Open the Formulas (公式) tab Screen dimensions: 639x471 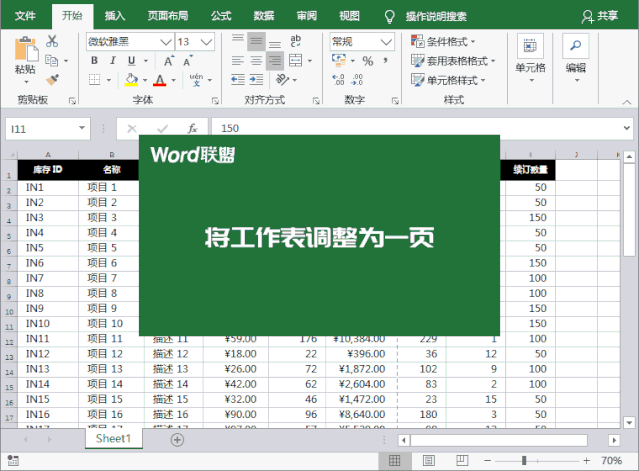(x=221, y=16)
